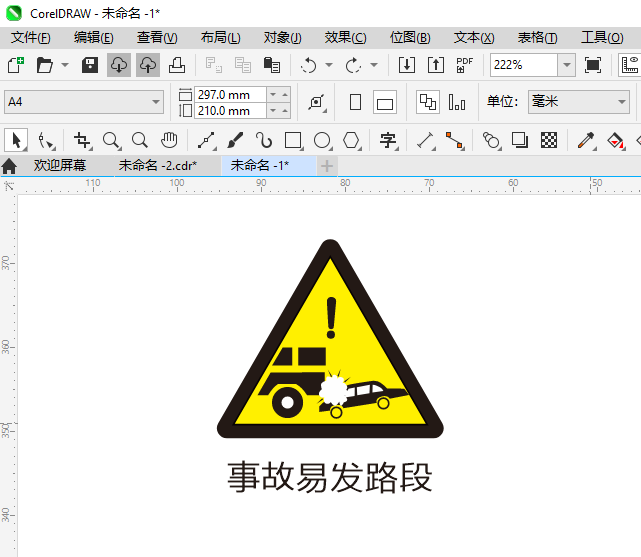Image resolution: width=641 pixels, height=557 pixels.
Task: Toggle current page layout button
Action: tap(457, 102)
